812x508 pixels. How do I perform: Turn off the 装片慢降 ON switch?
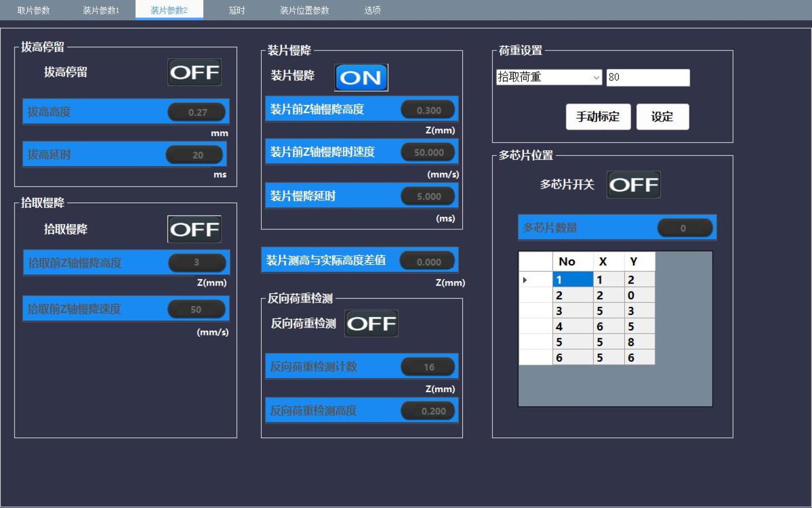coord(361,78)
